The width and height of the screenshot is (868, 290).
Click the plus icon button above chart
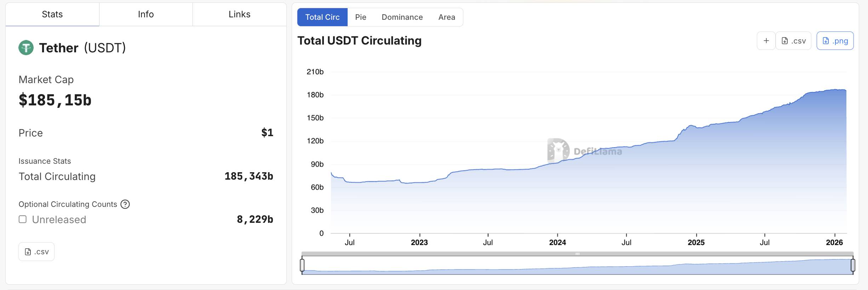click(x=766, y=41)
